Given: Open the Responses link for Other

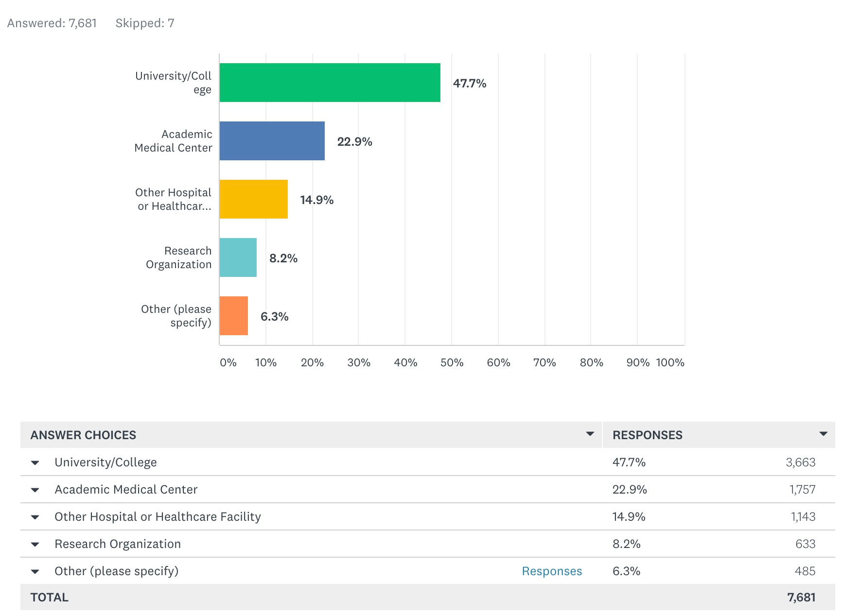Looking at the screenshot, I should pos(552,571).
